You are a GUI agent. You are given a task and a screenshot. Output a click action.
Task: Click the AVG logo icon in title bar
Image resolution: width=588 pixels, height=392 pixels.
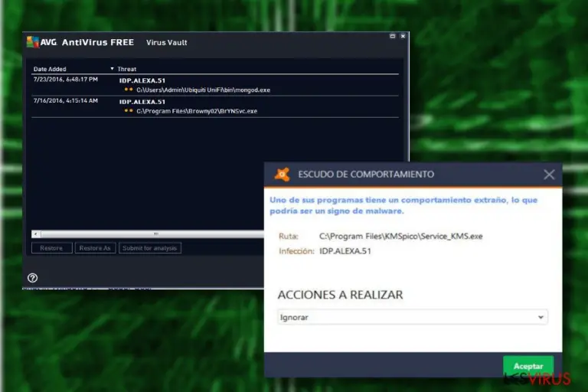tap(33, 42)
